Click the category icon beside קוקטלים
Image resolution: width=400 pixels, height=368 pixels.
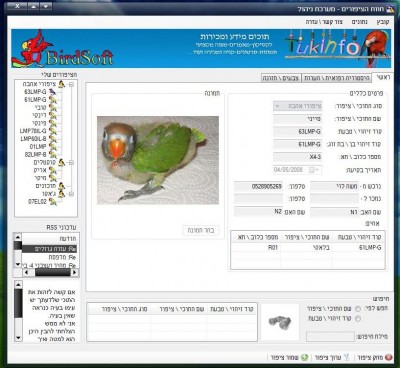[x=61, y=162]
